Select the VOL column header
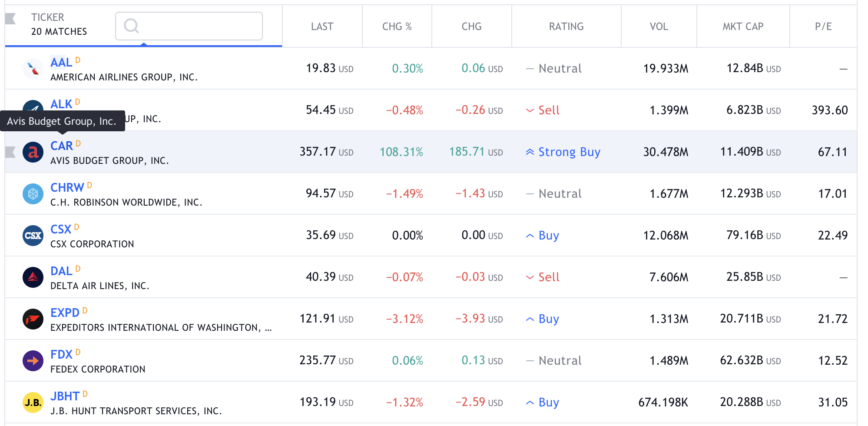The image size is (868, 426). tap(659, 27)
